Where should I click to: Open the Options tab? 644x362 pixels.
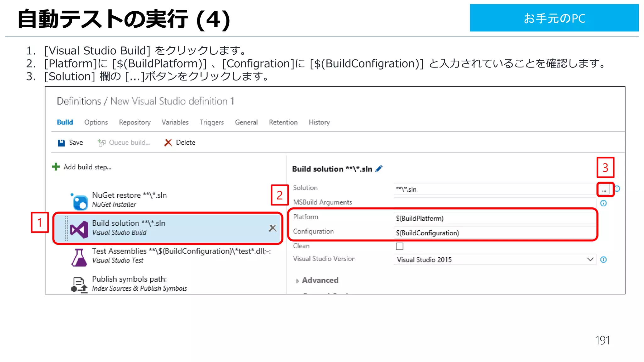(96, 122)
